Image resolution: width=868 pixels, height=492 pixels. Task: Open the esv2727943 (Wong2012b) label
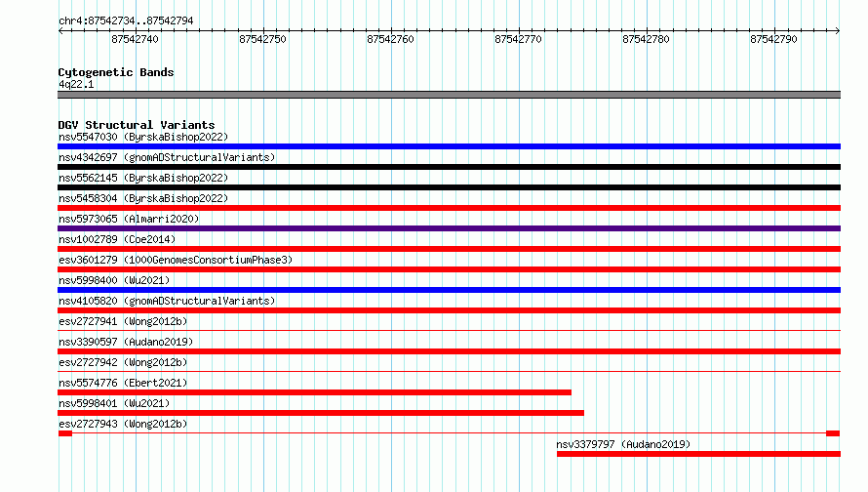(x=123, y=424)
